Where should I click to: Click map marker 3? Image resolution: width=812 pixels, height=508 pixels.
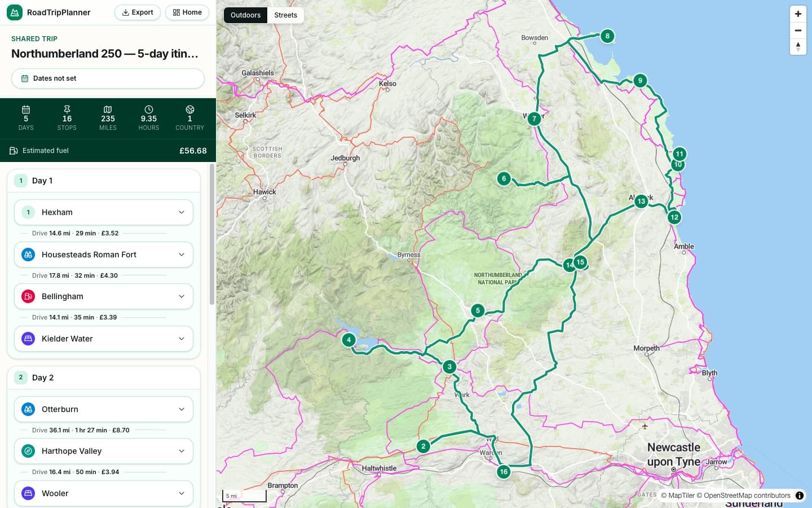tap(449, 367)
